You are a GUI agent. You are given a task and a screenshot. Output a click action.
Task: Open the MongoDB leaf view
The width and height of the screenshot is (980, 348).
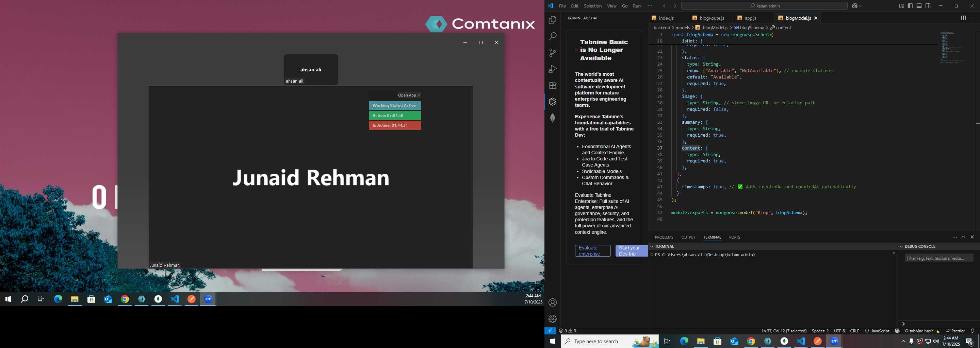tap(552, 118)
